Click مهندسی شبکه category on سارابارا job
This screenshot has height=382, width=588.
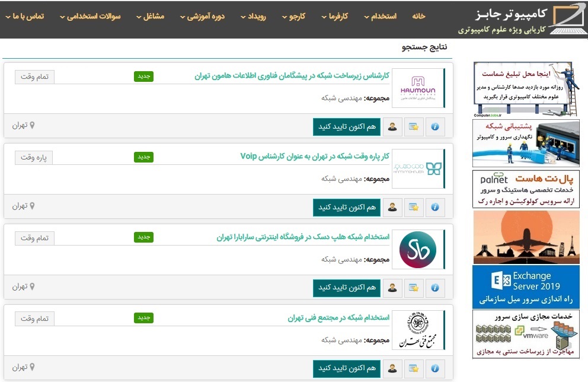(x=341, y=260)
